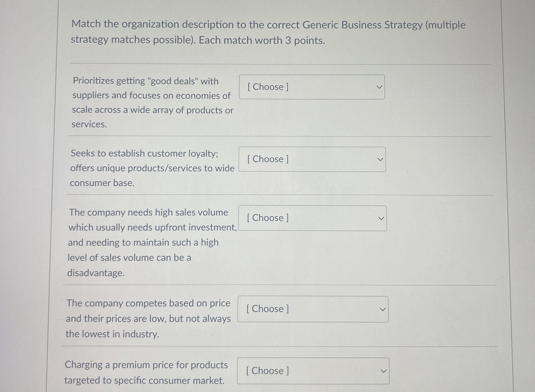Click the "[ Choose ]" text in second dropdown
The image size is (535, 392).
(268, 159)
